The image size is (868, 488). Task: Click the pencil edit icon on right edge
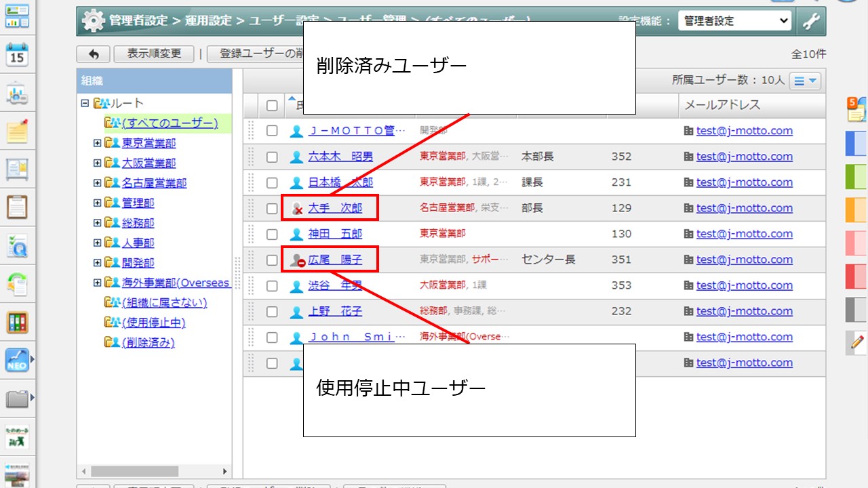[856, 342]
